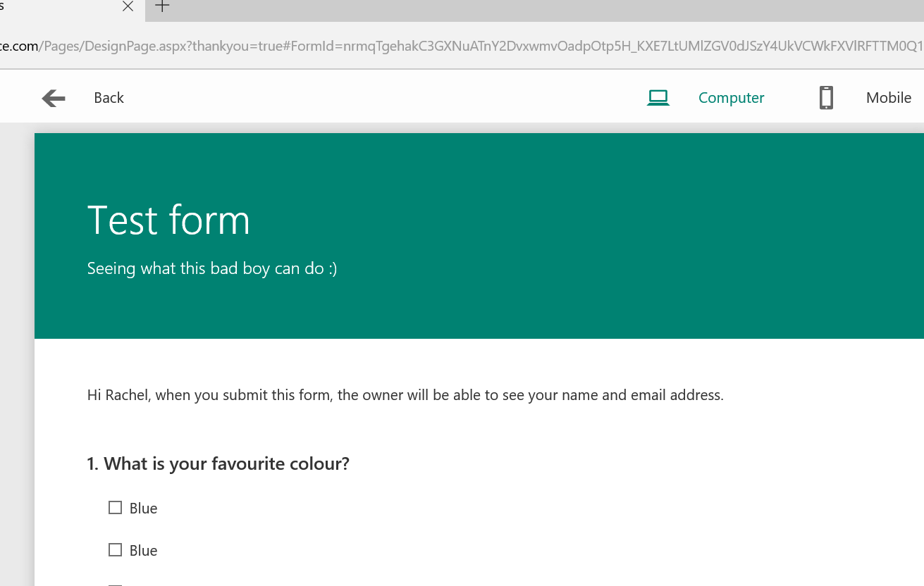Click the "Test form" title heading
The width and height of the screenshot is (924, 586).
(168, 220)
